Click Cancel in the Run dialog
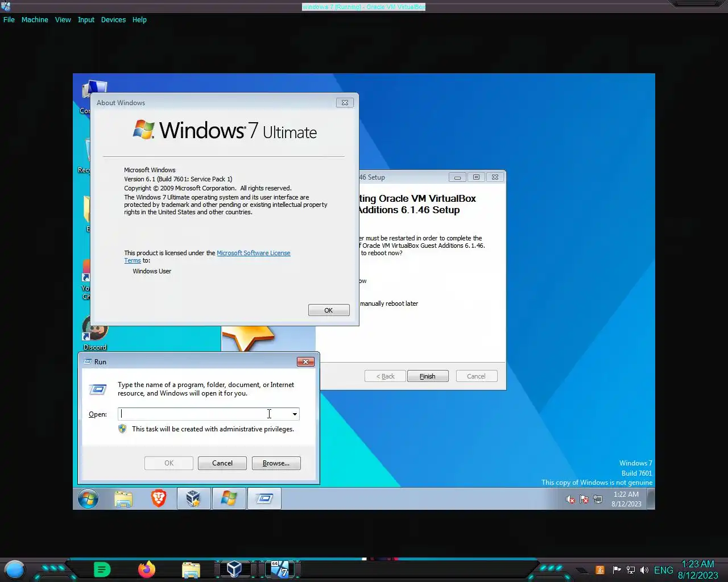This screenshot has height=582, width=728. (x=222, y=463)
